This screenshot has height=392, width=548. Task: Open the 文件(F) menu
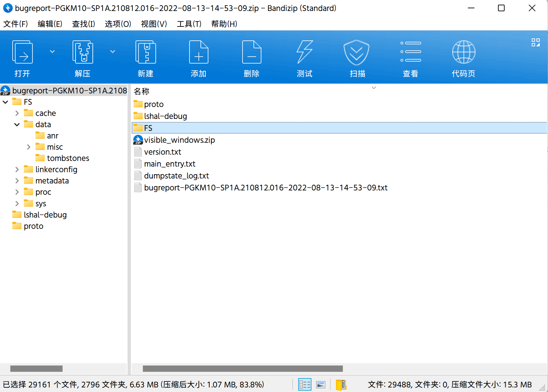(x=16, y=24)
